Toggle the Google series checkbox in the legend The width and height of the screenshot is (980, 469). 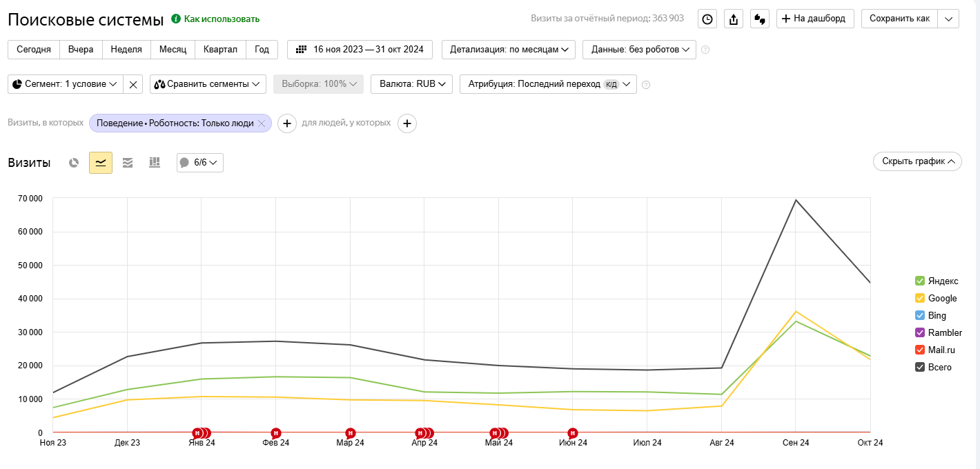tap(920, 298)
